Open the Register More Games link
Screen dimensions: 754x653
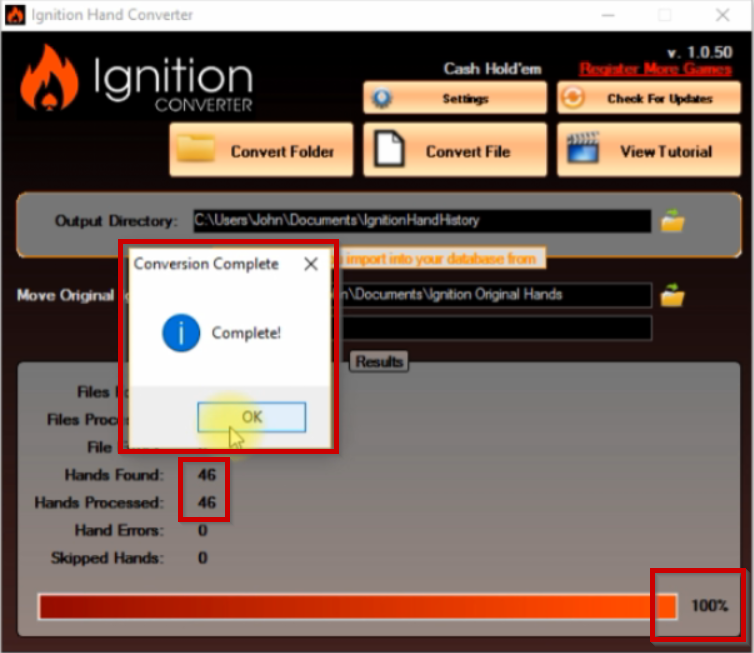(x=655, y=69)
